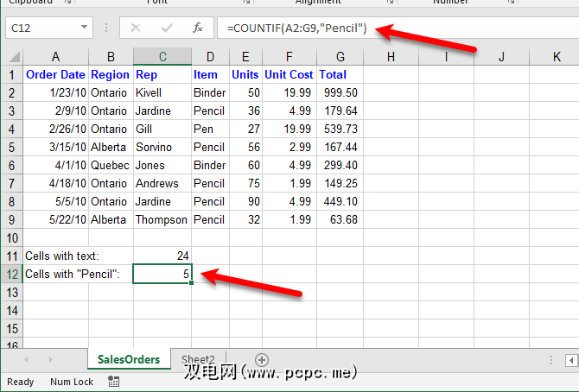Select column header D

tap(210, 57)
